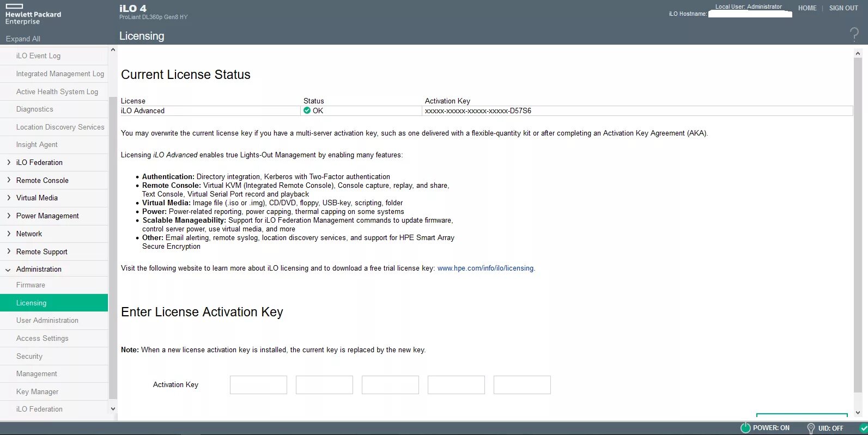Screen dimensions: 868x435
Task: Click the fifth Activation Key field
Action: (x=522, y=385)
